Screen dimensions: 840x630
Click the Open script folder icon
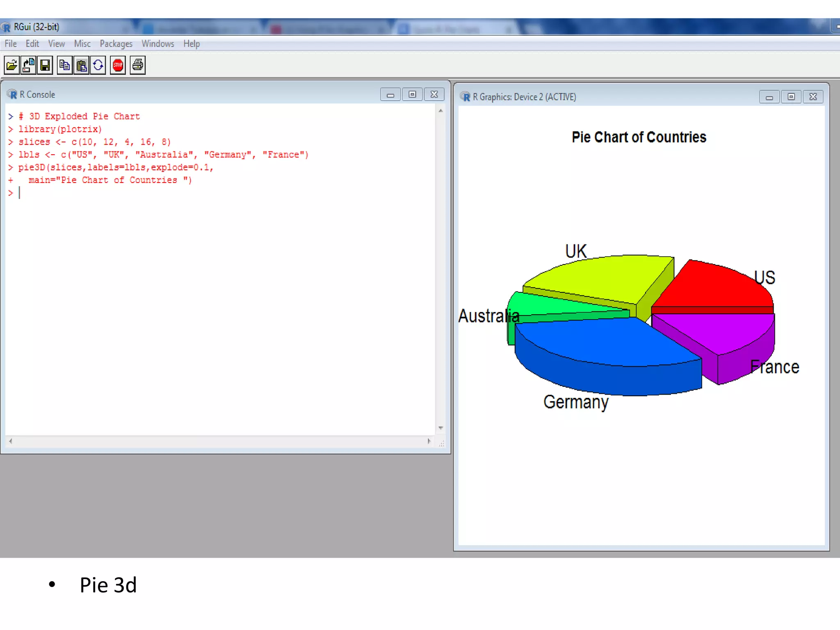pos(12,65)
